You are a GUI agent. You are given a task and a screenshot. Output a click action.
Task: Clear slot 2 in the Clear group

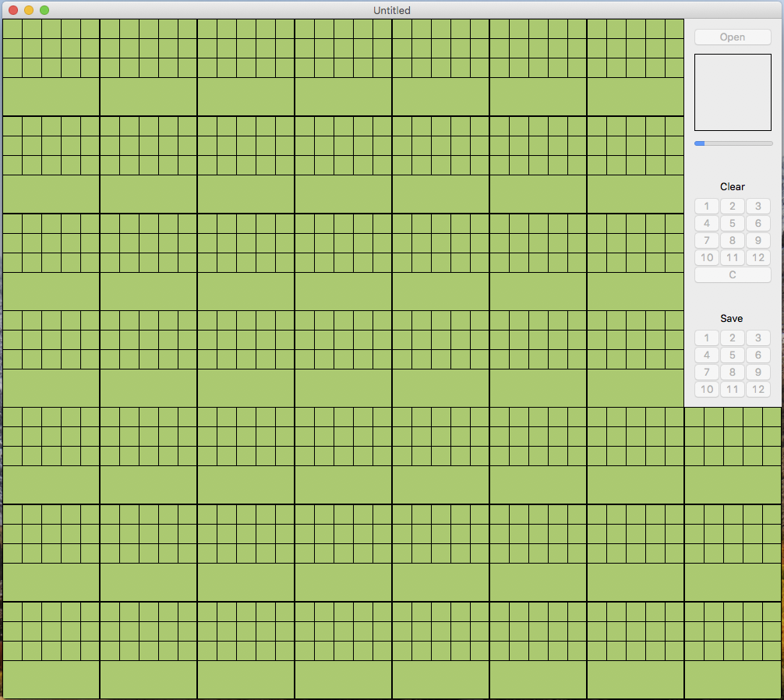click(733, 206)
